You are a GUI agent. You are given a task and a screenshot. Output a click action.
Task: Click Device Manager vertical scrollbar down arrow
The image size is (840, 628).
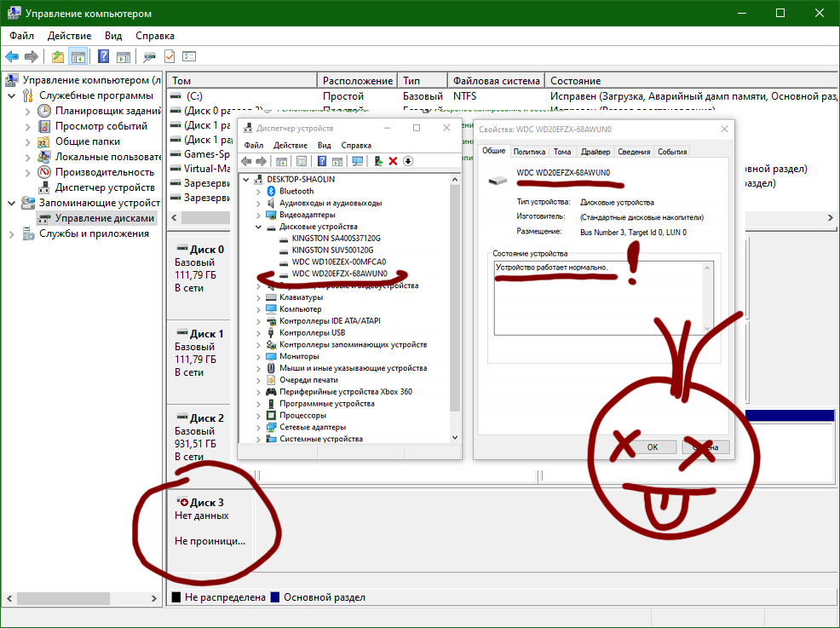[455, 437]
